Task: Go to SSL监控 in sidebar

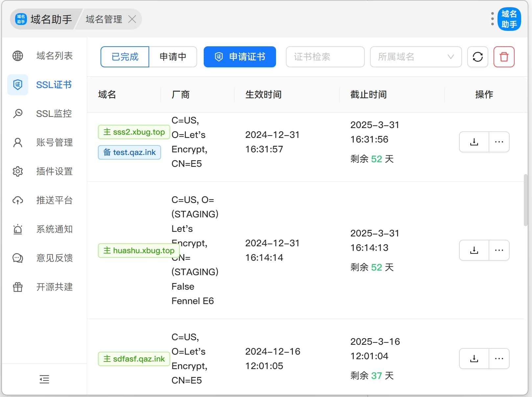Action: point(54,114)
